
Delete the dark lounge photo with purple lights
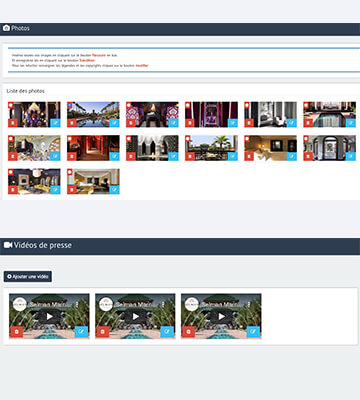[x=13, y=123]
